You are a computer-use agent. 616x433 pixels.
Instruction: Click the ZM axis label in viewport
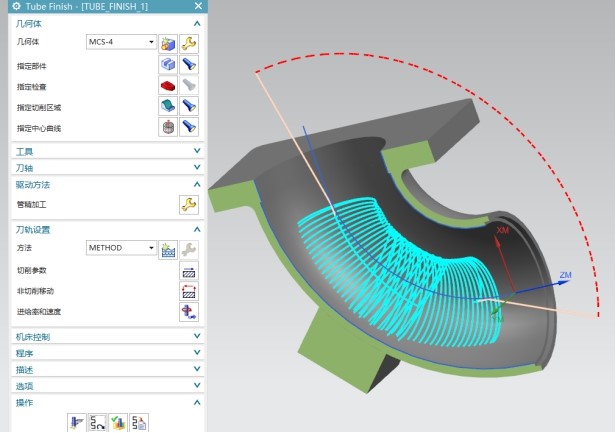pos(565,275)
